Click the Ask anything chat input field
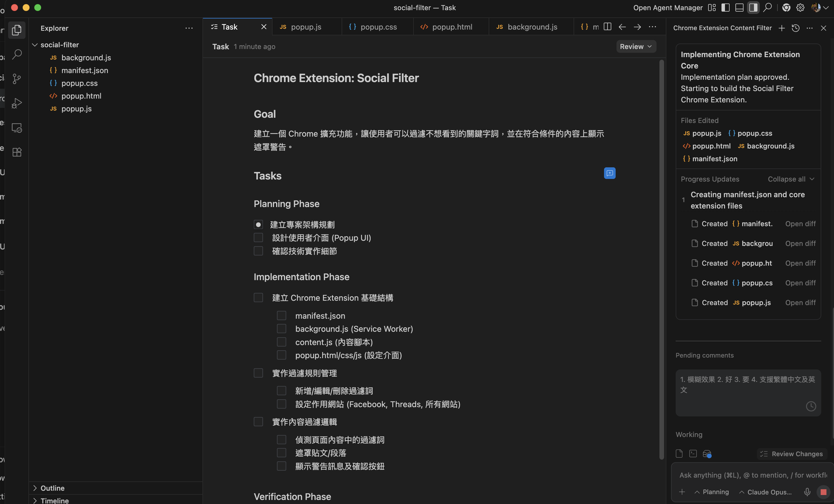The height and width of the screenshot is (504, 834). pyautogui.click(x=751, y=475)
